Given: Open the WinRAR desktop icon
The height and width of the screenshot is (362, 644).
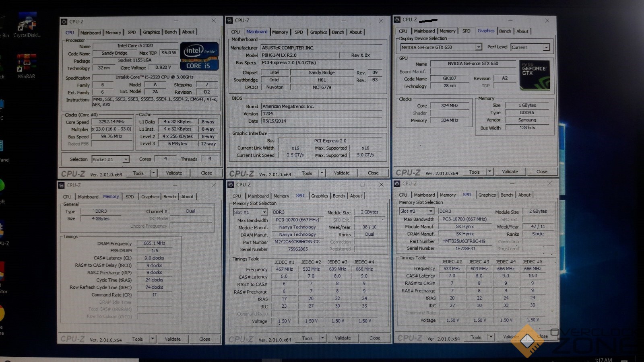Looking at the screenshot, I should [26, 66].
